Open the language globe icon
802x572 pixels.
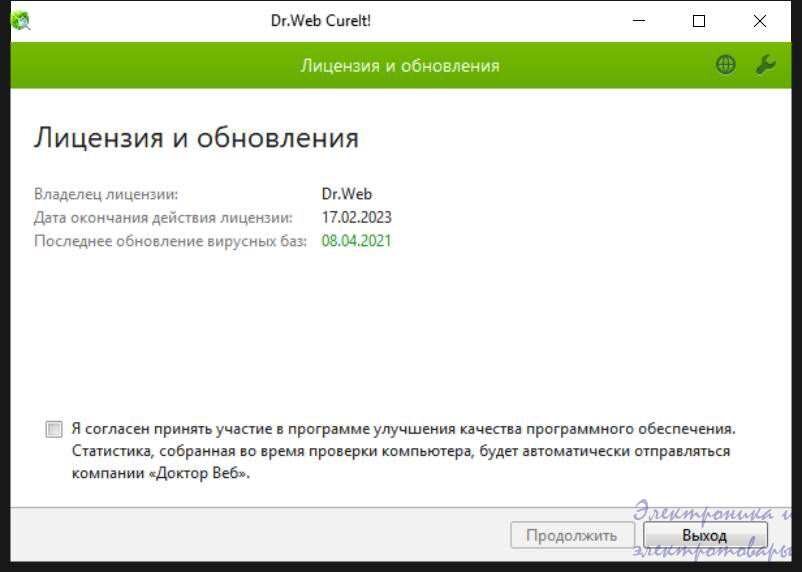725,65
